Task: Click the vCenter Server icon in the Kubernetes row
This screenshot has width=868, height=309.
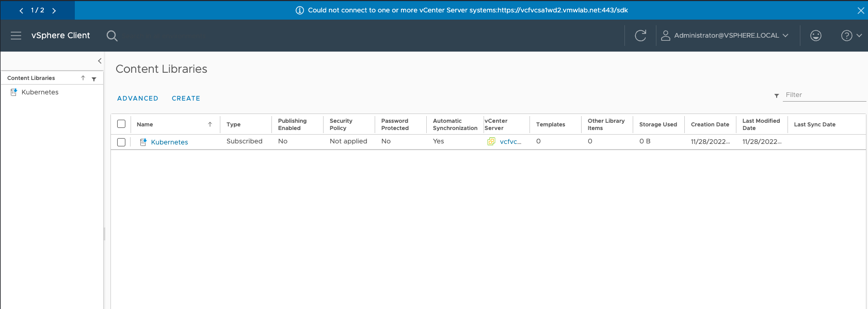Action: coord(491,141)
